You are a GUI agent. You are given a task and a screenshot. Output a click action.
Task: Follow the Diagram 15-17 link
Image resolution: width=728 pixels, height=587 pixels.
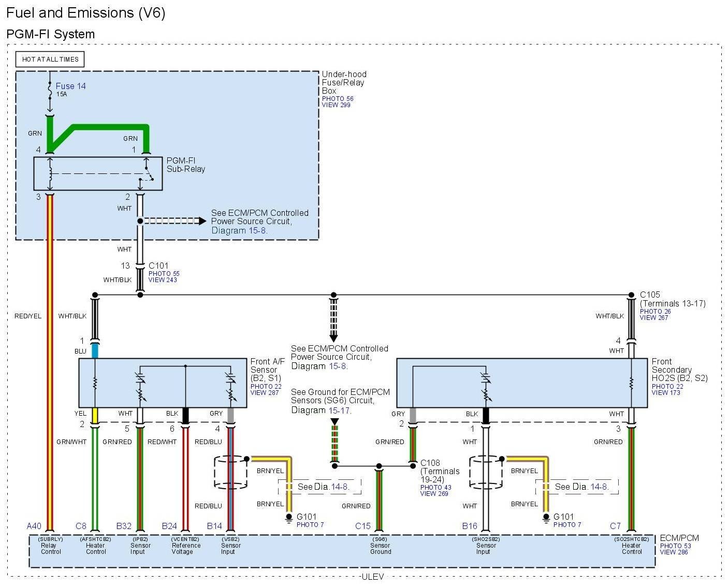[x=340, y=410]
